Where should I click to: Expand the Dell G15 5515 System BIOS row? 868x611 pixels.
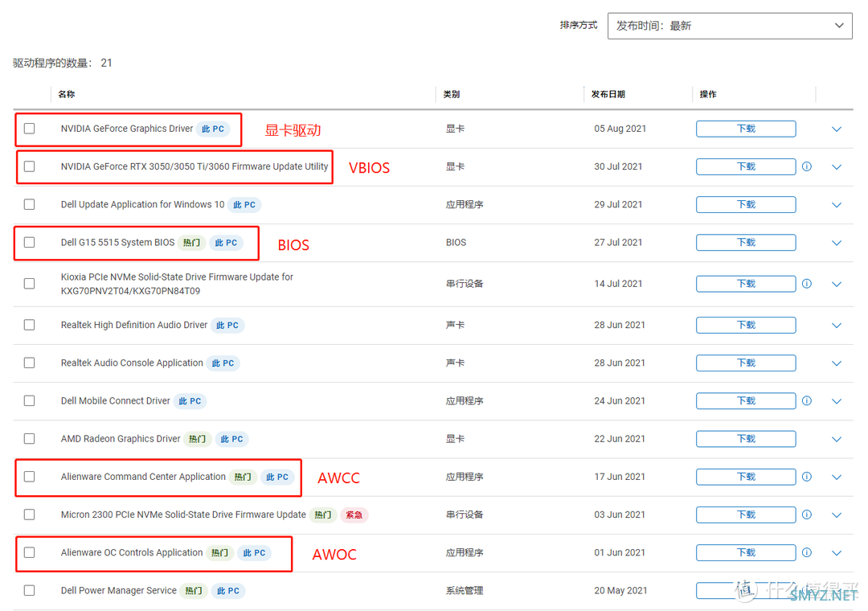coord(837,243)
